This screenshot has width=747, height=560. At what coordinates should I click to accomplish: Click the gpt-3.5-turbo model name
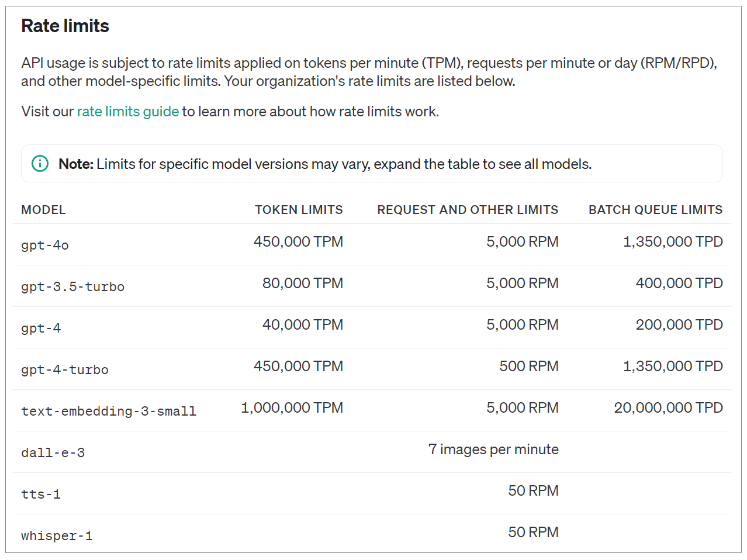[72, 287]
